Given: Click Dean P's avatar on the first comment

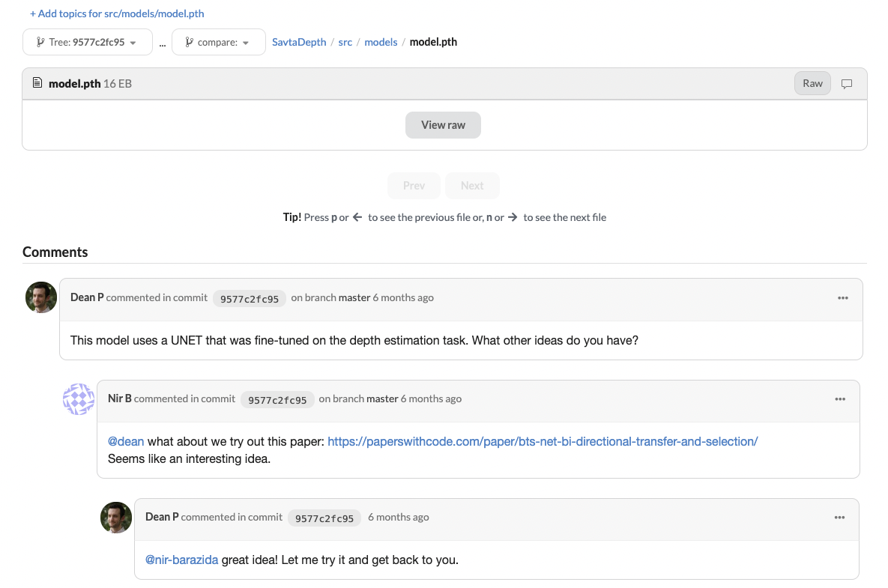Looking at the screenshot, I should (40, 297).
